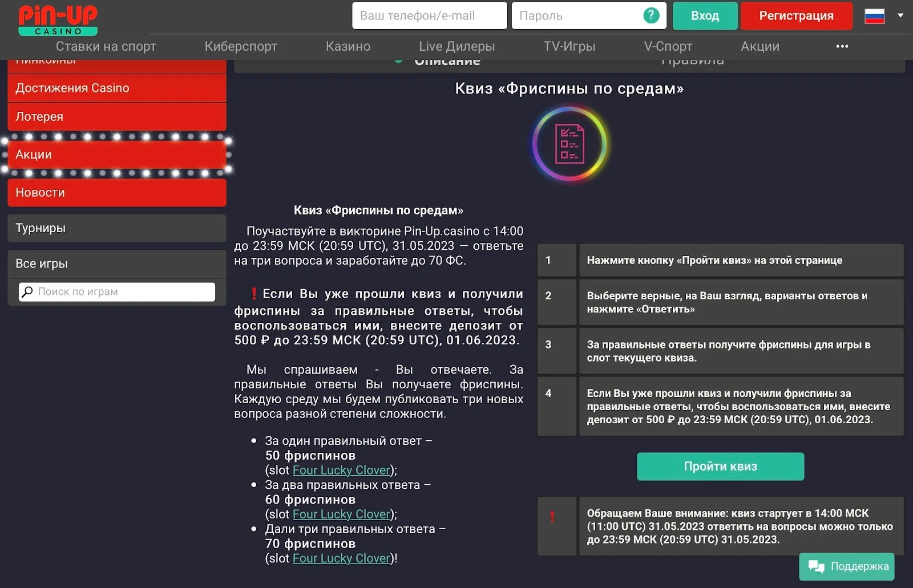913x588 pixels.
Task: Open the language dropdown arrow
Action: tap(900, 15)
